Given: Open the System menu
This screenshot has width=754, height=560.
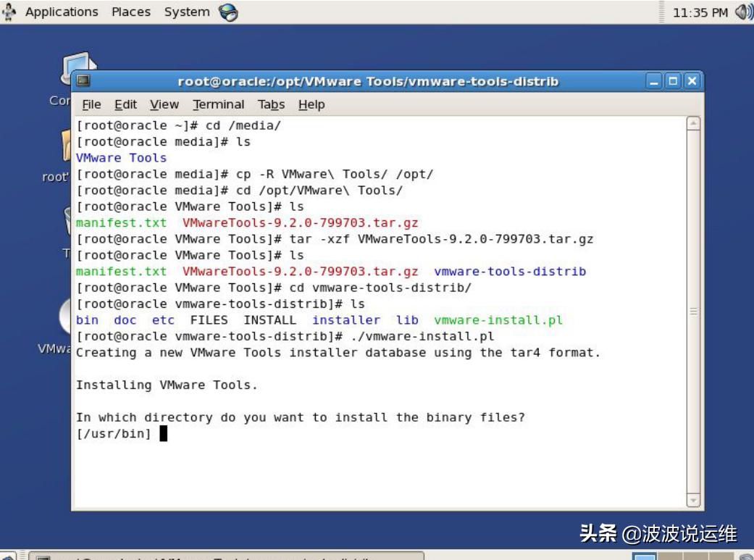Looking at the screenshot, I should pos(185,12).
